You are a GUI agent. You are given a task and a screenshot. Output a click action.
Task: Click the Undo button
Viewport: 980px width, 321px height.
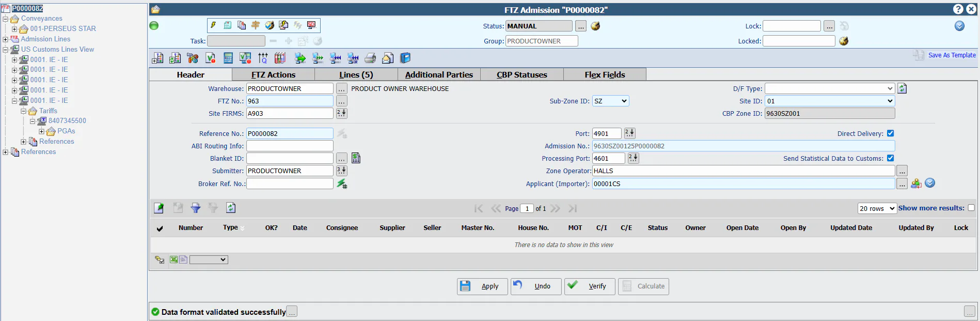coord(536,286)
